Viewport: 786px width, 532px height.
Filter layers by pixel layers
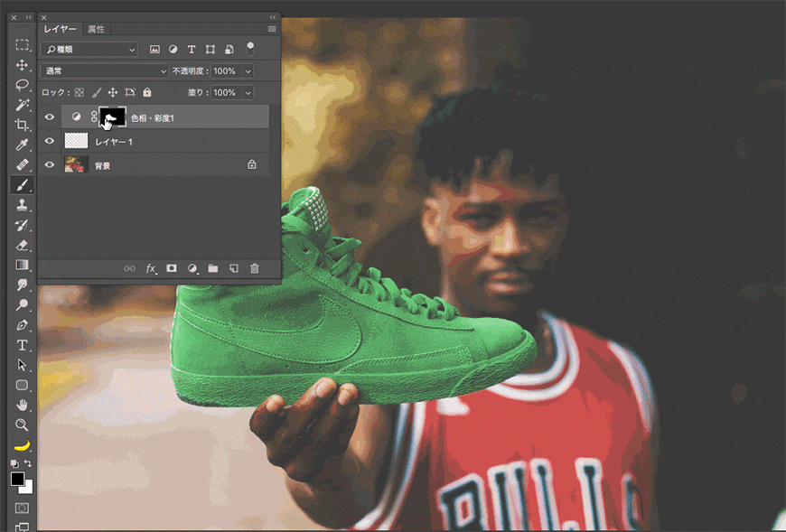(154, 49)
